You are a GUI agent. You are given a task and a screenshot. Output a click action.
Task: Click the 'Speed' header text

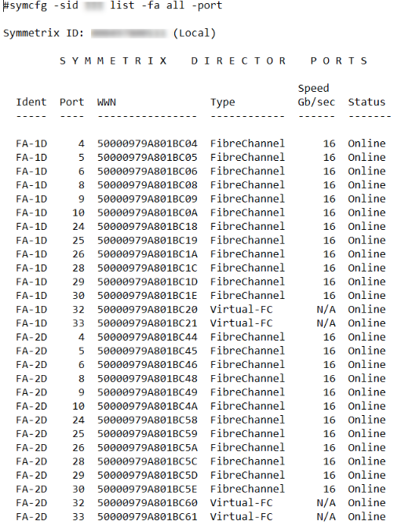click(x=313, y=88)
